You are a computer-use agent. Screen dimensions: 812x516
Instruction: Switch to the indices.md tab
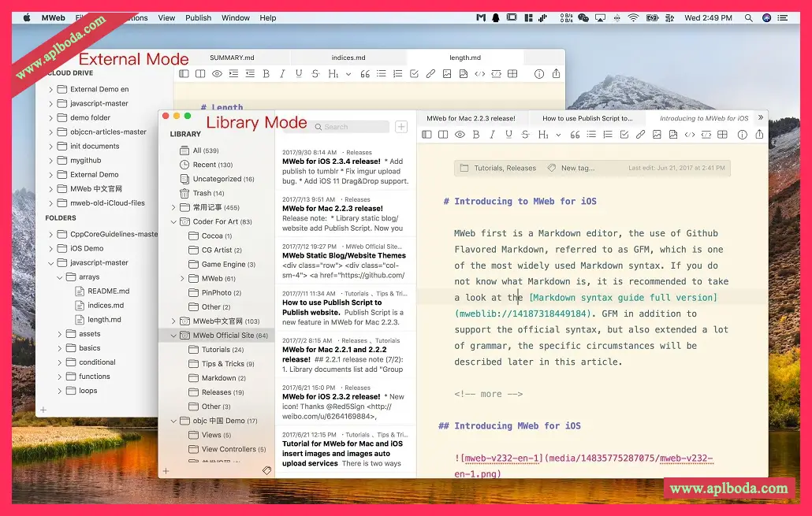click(x=348, y=58)
